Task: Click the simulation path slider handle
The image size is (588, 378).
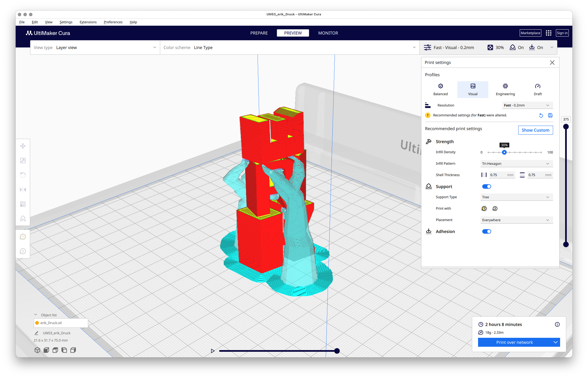Action: click(337, 351)
